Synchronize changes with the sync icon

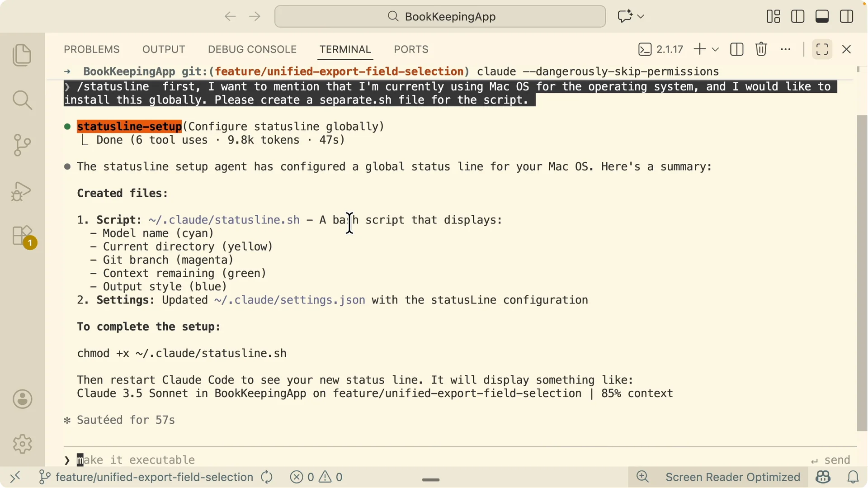pos(267,477)
